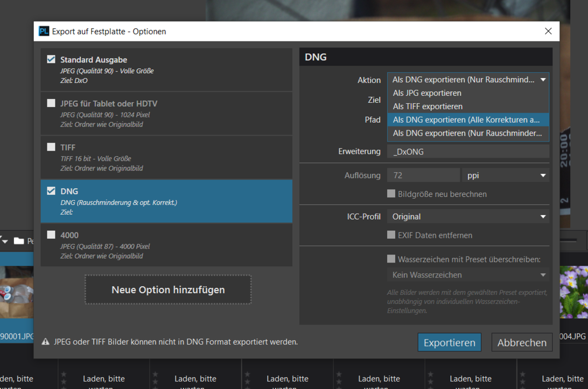Open the ICC-Profil dropdown

(x=467, y=217)
